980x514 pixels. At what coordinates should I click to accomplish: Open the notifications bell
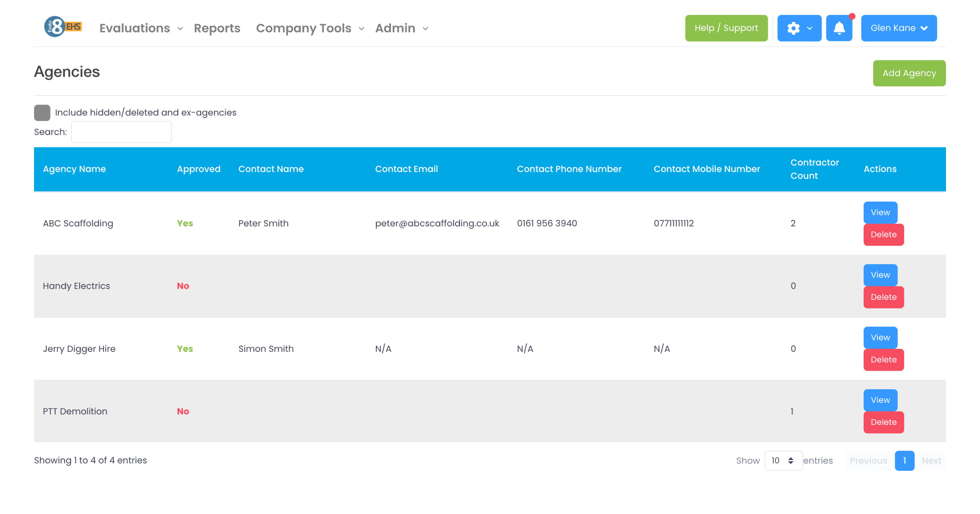[839, 28]
